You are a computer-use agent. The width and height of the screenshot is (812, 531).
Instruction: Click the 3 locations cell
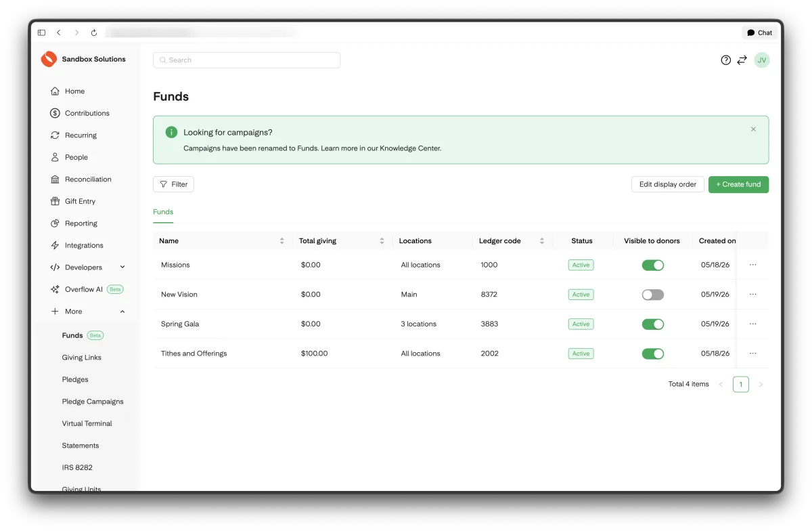click(x=419, y=324)
